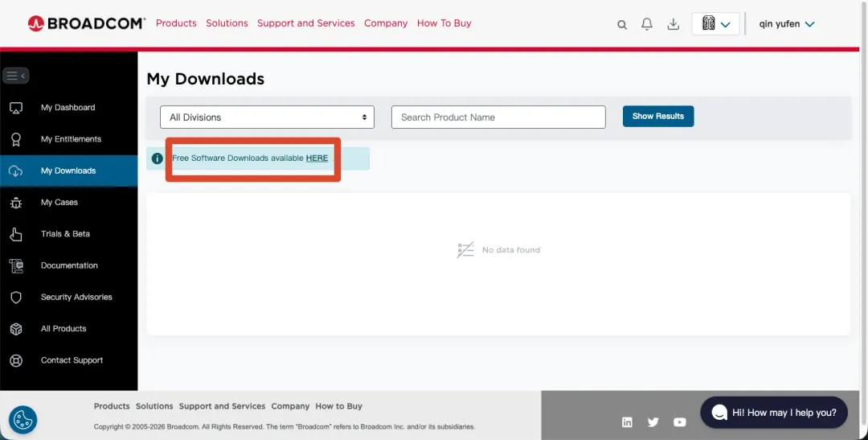This screenshot has width=868, height=440.
Task: Click the My Cases bug icon
Action: tap(16, 202)
